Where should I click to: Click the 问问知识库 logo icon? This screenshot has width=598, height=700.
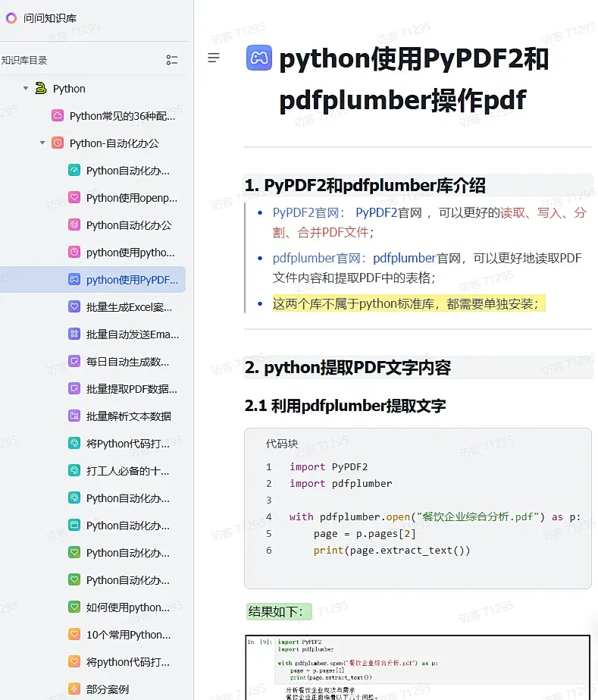point(11,18)
